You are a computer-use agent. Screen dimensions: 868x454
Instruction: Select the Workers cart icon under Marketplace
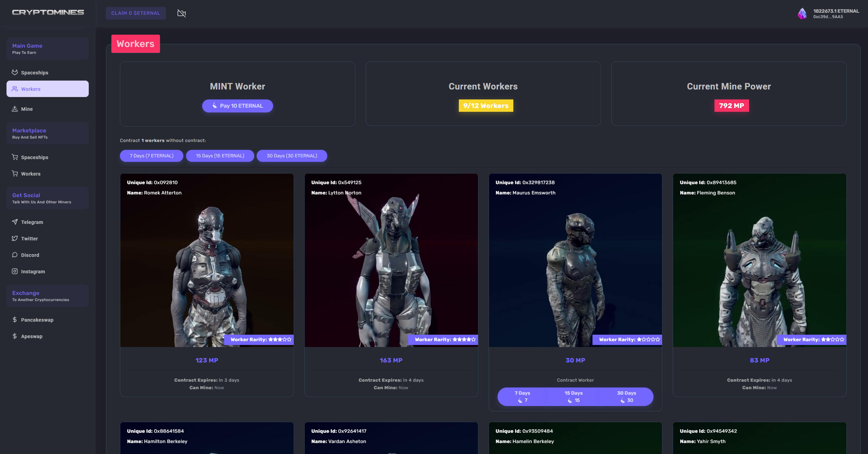pyautogui.click(x=15, y=174)
